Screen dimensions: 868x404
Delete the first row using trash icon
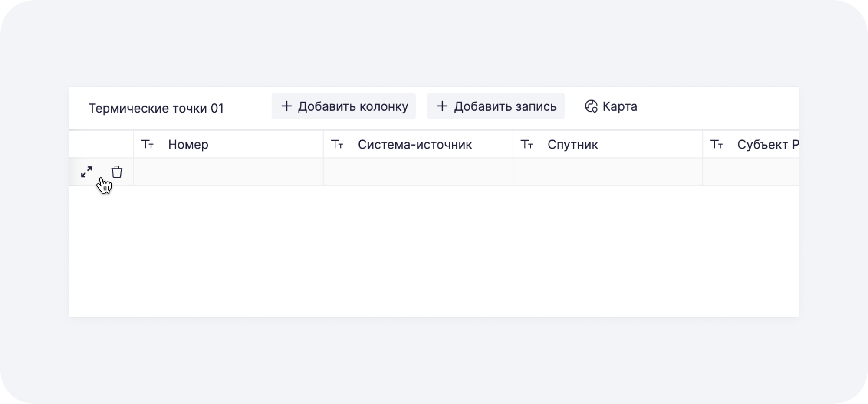pos(116,172)
